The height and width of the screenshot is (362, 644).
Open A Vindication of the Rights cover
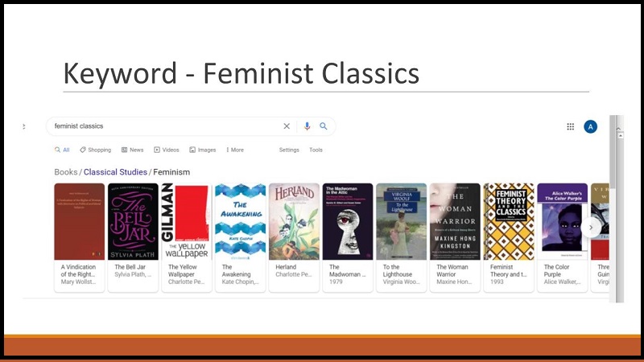tap(80, 221)
